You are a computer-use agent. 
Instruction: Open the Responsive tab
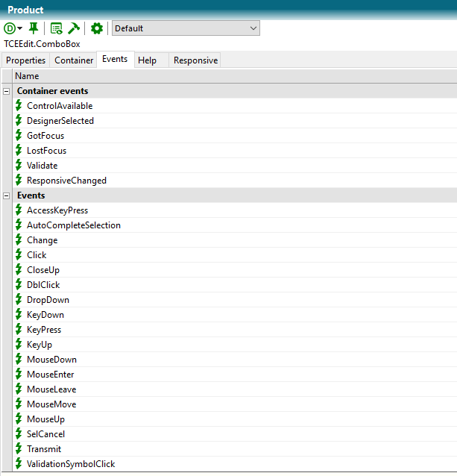195,60
